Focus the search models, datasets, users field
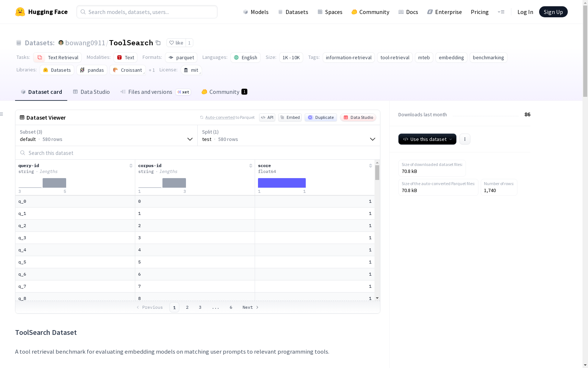Image resolution: width=588 pixels, height=368 pixels. pos(147,12)
